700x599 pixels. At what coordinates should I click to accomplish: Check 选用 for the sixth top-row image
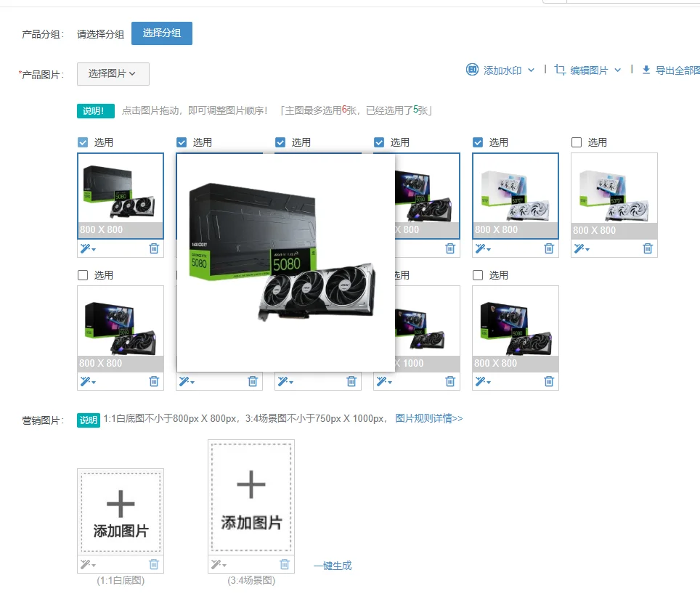[x=577, y=142]
